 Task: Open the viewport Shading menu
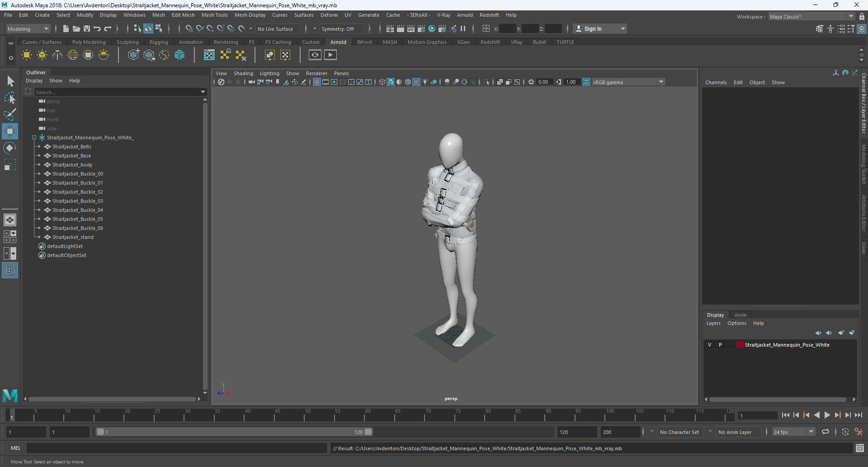point(243,73)
